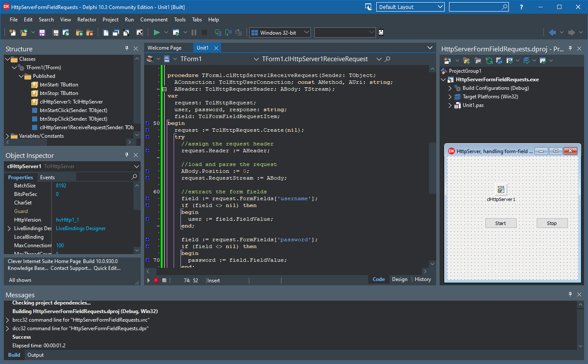Open the Refactor menu
Screen dimensions: 588x364
[87, 20]
